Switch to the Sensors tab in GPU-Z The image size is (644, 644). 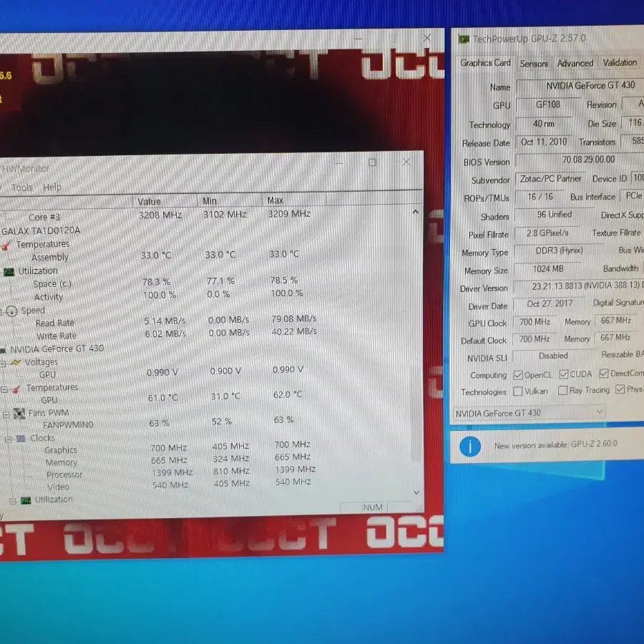click(x=534, y=64)
